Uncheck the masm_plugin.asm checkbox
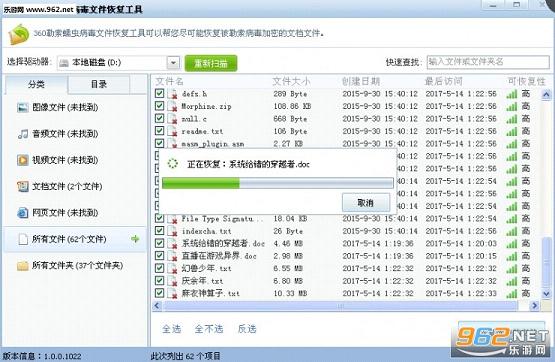Image resolution: width=555 pixels, height=362 pixels. [159, 143]
